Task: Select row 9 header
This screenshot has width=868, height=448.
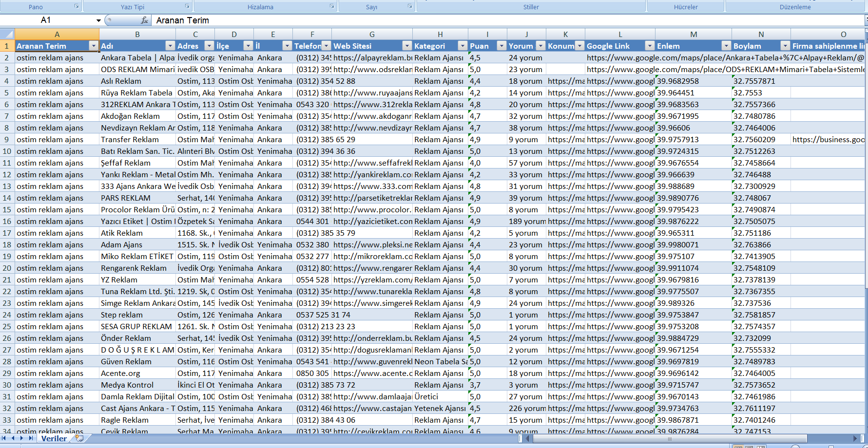Action: pyautogui.click(x=7, y=139)
